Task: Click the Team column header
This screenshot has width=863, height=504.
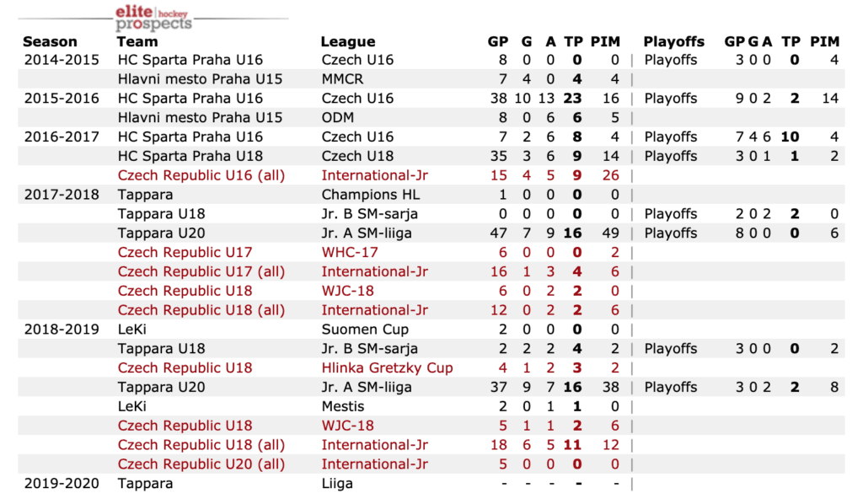Action: pos(137,41)
